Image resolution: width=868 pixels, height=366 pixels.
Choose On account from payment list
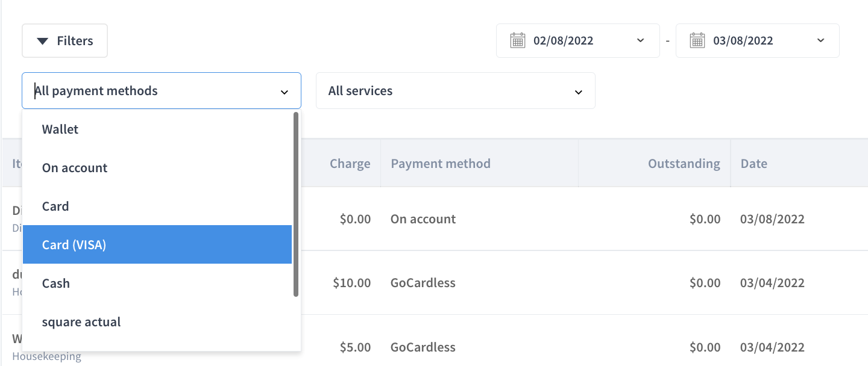click(x=157, y=167)
